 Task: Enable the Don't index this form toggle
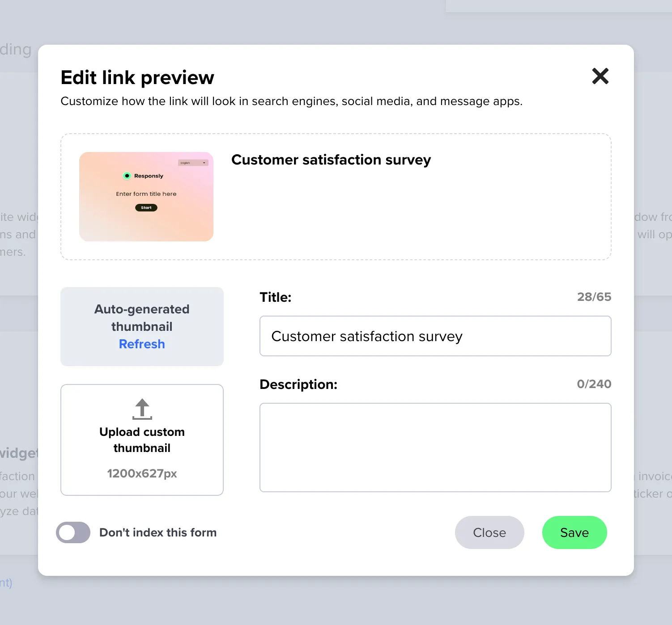(73, 532)
